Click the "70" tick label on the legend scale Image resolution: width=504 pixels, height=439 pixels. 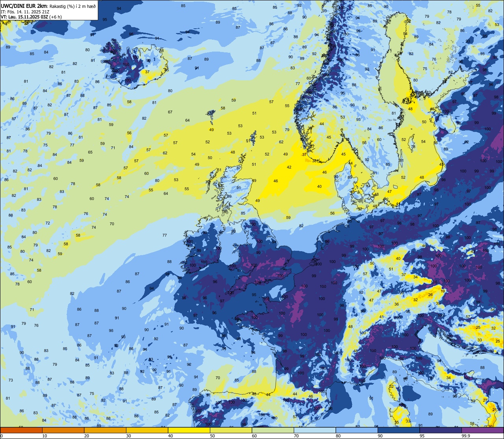tap(296, 436)
